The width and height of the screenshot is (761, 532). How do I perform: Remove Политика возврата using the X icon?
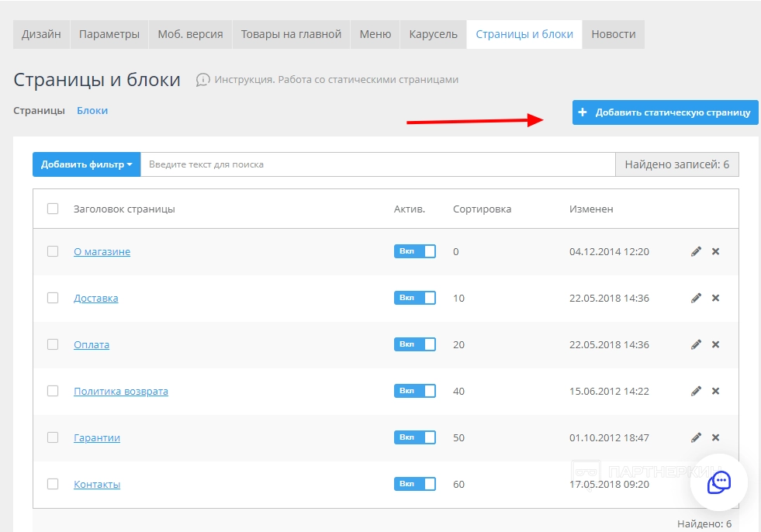(x=715, y=391)
